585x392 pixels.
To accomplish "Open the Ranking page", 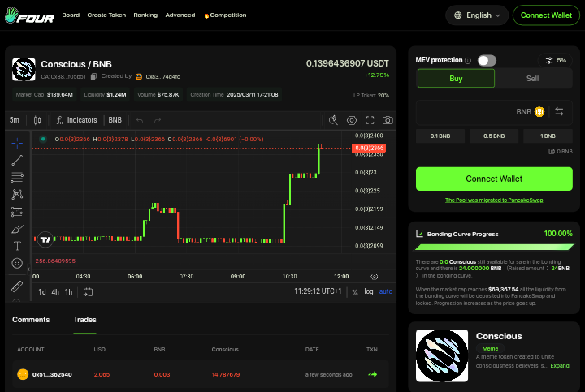I will [145, 15].
